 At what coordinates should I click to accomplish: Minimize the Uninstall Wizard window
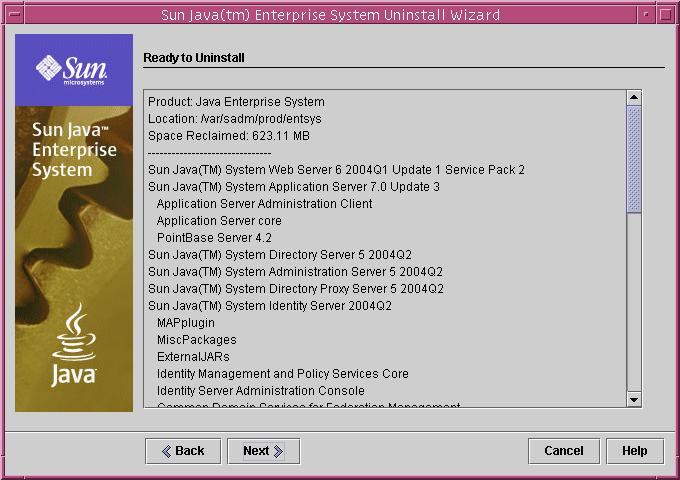pos(646,14)
